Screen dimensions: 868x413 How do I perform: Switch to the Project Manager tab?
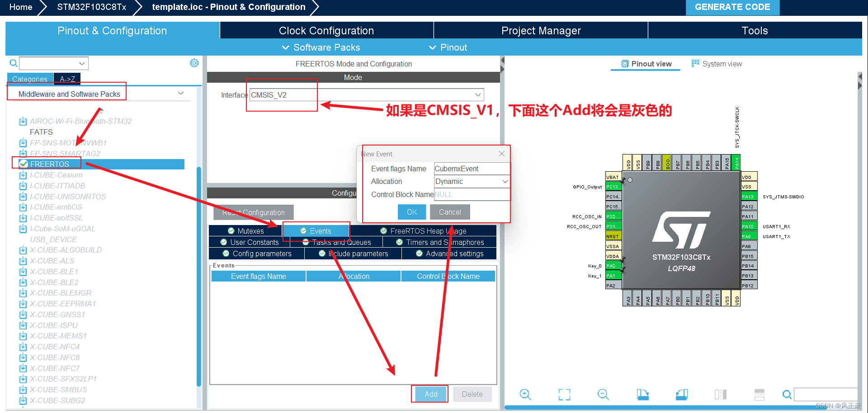[541, 31]
